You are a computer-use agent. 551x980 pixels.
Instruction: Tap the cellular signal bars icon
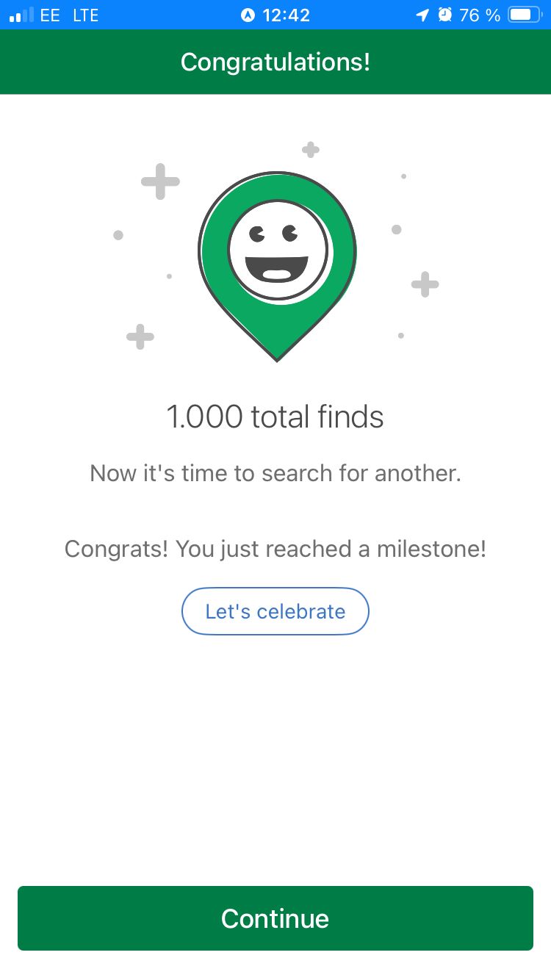[x=21, y=15]
